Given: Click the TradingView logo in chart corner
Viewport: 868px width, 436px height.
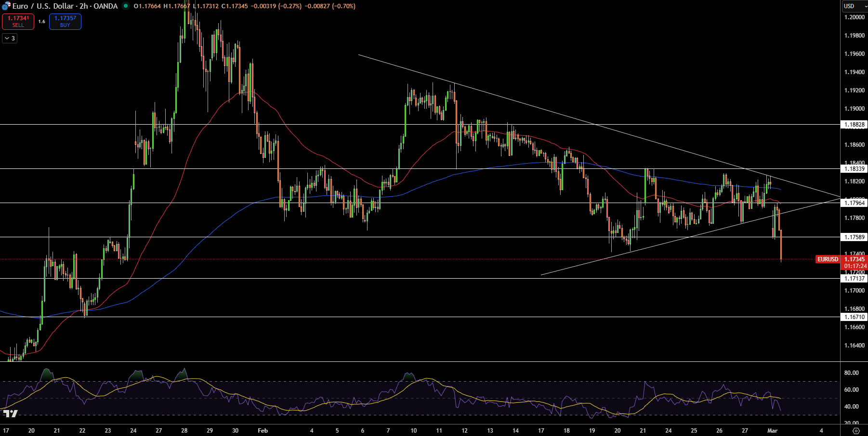Looking at the screenshot, I should coord(10,413).
